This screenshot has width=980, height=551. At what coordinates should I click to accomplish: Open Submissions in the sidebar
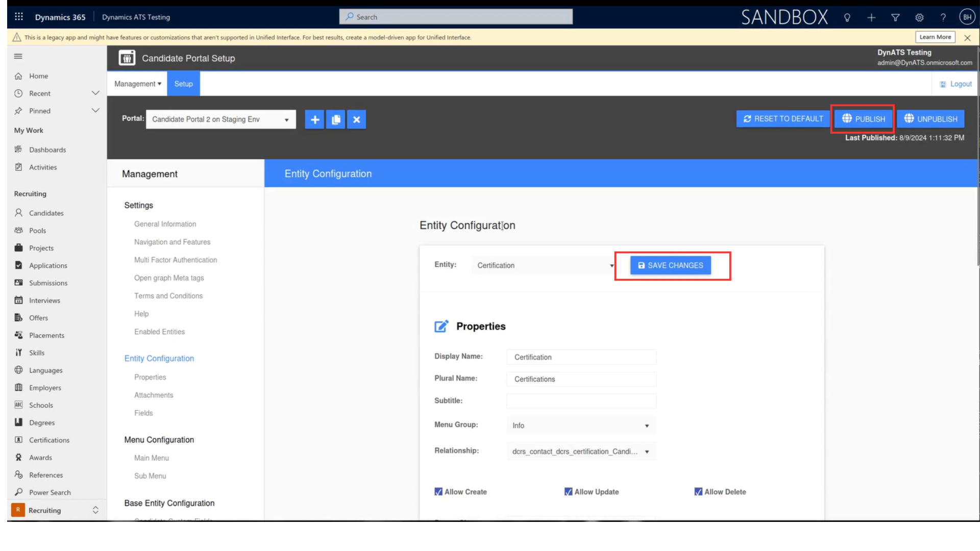pos(48,283)
